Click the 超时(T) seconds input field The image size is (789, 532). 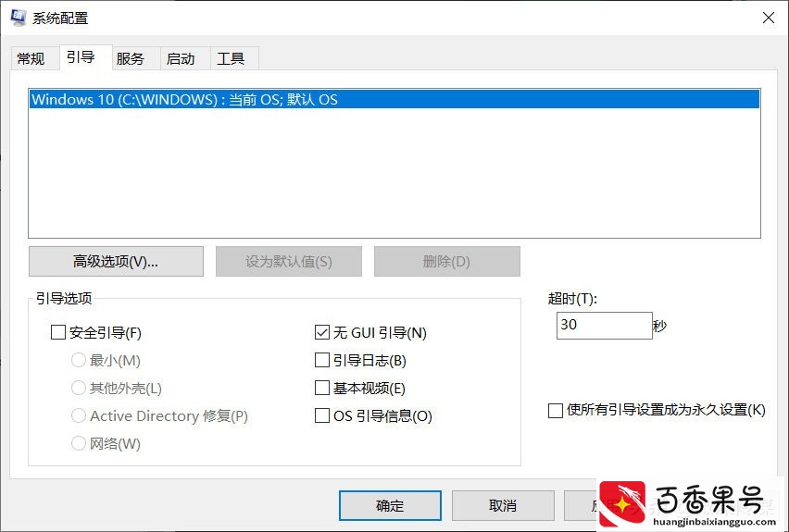605,326
